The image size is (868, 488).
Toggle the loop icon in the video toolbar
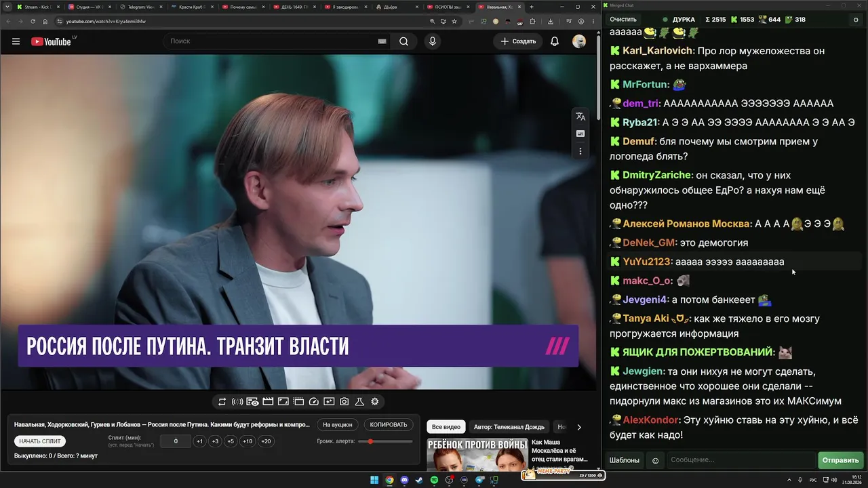coord(222,402)
